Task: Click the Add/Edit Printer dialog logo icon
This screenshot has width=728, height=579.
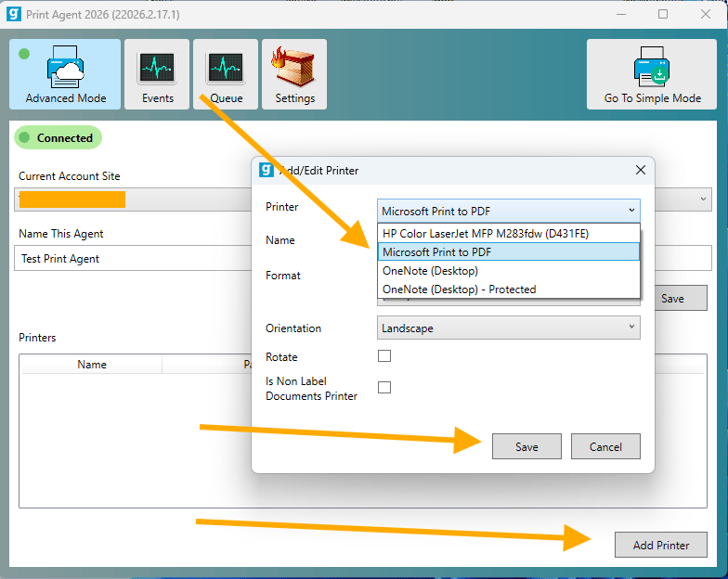Action: [x=266, y=171]
